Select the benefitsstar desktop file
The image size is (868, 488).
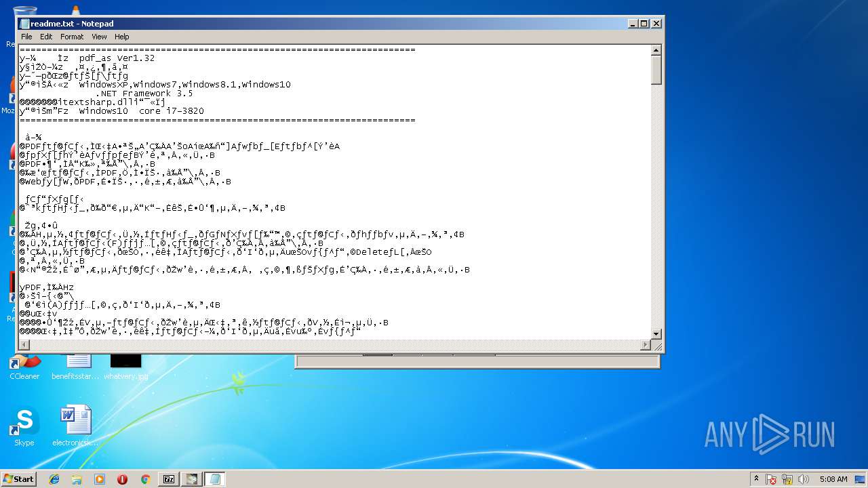coord(75,368)
